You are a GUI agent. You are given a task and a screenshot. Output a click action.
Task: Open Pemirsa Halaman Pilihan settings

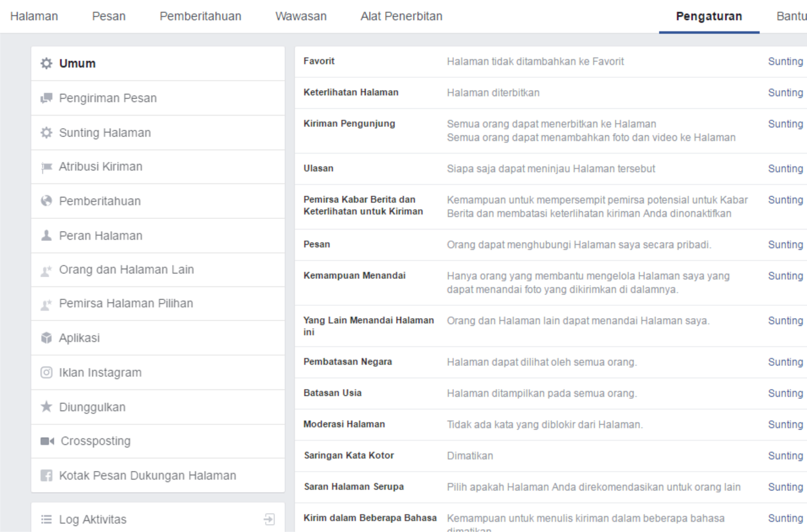point(126,304)
